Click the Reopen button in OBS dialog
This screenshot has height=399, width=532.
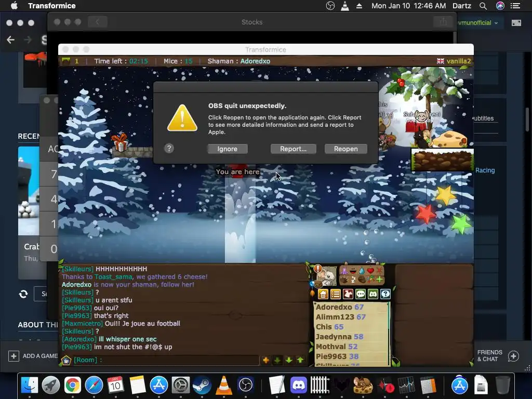(345, 149)
